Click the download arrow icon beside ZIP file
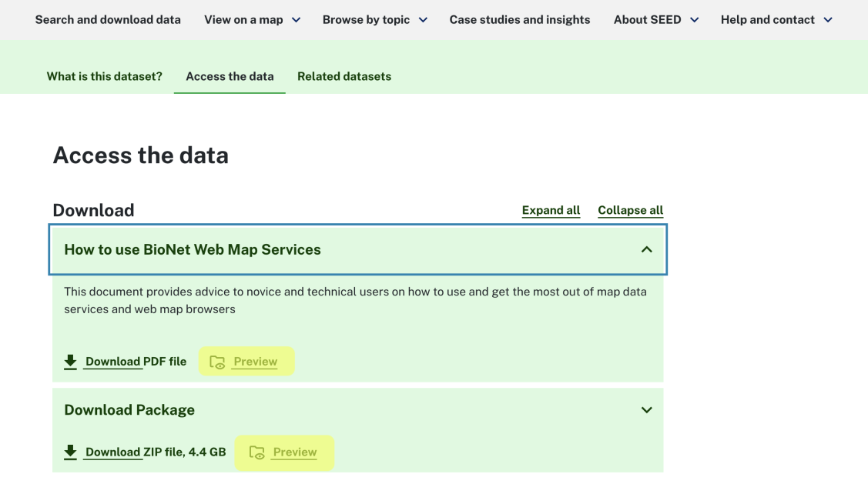The height and width of the screenshot is (504, 868). 70,452
